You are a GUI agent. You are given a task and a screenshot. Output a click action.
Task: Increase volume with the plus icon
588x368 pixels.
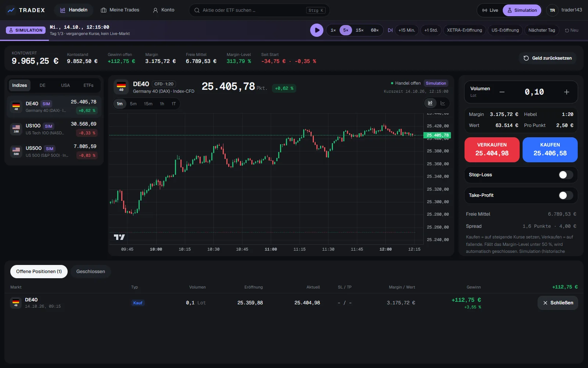point(566,92)
